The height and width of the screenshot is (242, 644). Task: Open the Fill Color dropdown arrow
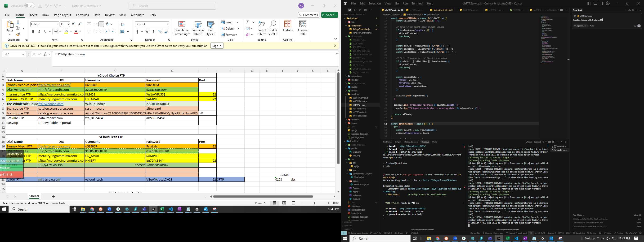[71, 32]
